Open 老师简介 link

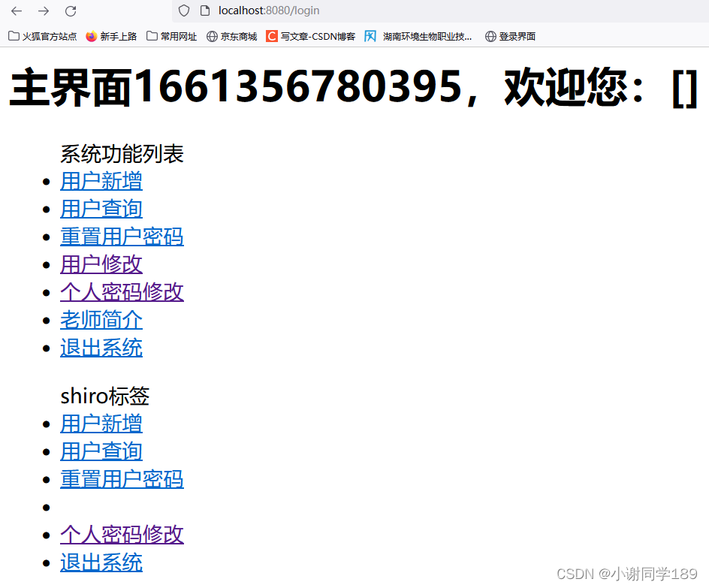[x=101, y=320]
